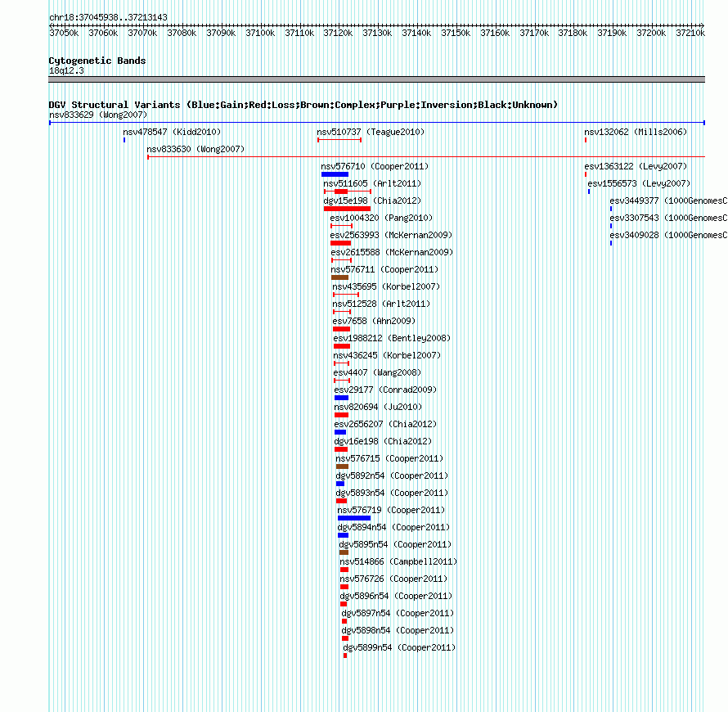This screenshot has width=728, height=712.
Task: Open the nsv478547 (Kidd2010) variant
Action: [172, 132]
